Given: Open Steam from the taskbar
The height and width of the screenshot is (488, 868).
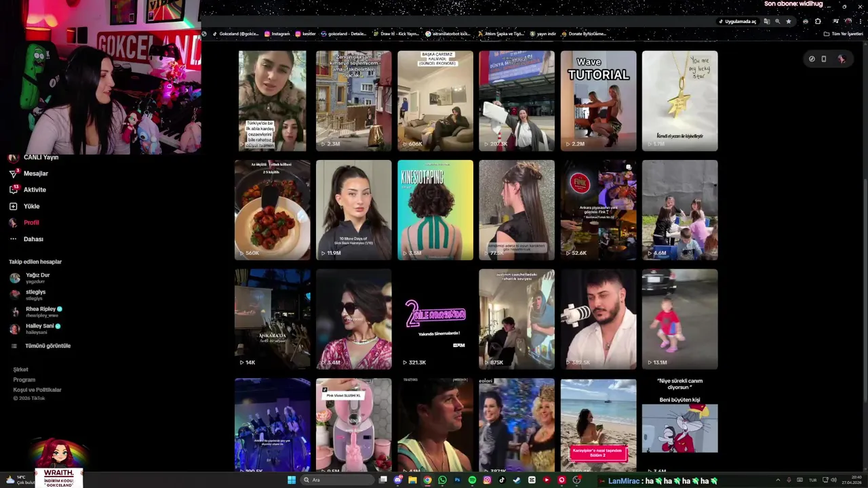Looking at the screenshot, I should pos(517,480).
